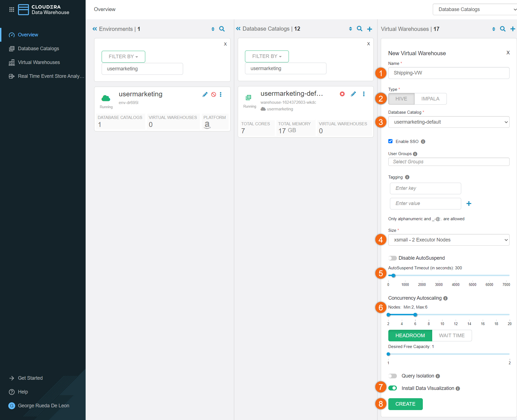Open Get Started in sidebar
The height and width of the screenshot is (420, 517).
click(x=30, y=378)
